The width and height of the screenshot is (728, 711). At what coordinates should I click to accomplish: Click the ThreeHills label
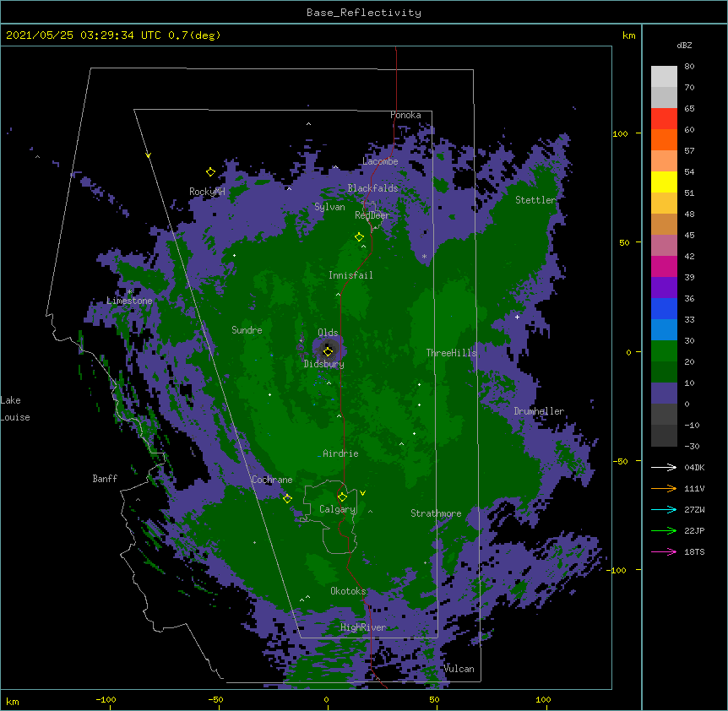pyautogui.click(x=451, y=353)
